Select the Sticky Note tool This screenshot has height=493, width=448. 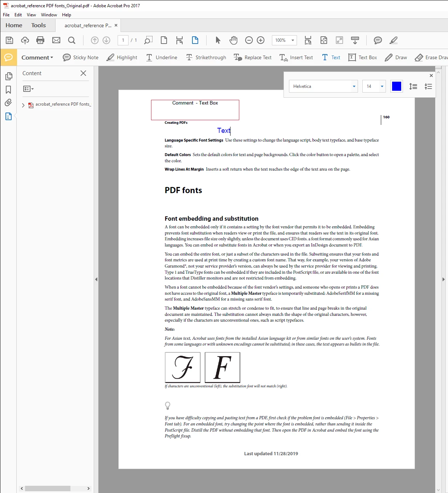81,57
